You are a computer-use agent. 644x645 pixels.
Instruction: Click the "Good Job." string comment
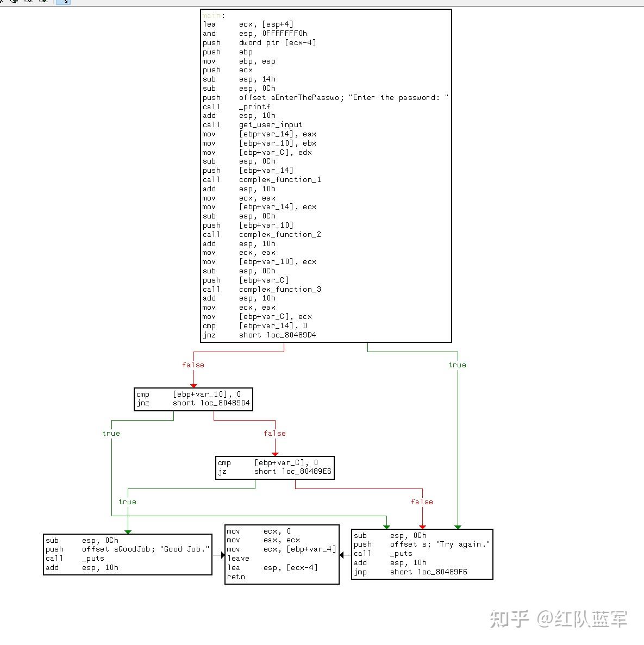[x=184, y=549]
